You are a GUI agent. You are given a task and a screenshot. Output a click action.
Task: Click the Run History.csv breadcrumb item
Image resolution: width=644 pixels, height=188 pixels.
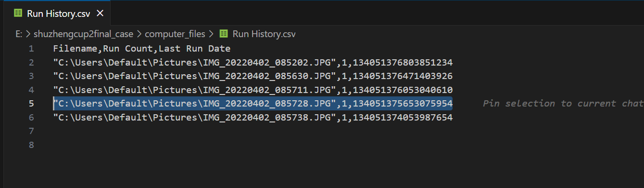[x=264, y=34]
